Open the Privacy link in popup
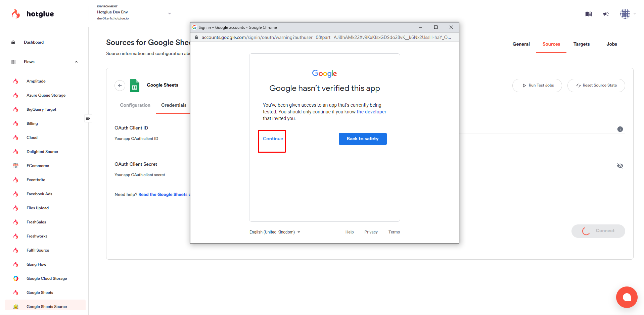The height and width of the screenshot is (315, 644). [x=371, y=232]
